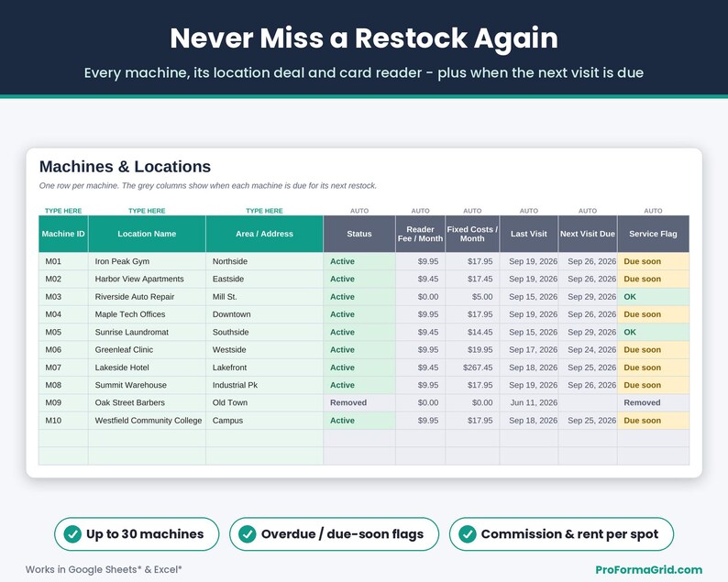Click the Last Visit column header
The width and height of the screenshot is (728, 582).
[x=529, y=234]
